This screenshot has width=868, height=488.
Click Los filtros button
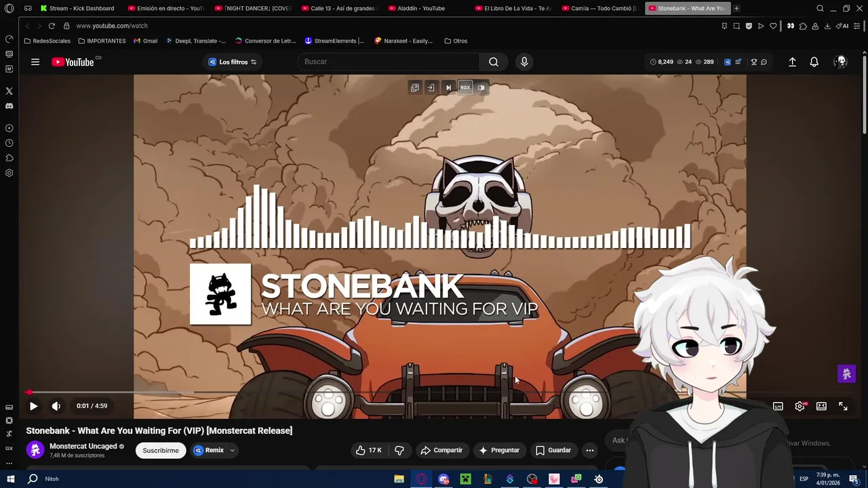[233, 62]
